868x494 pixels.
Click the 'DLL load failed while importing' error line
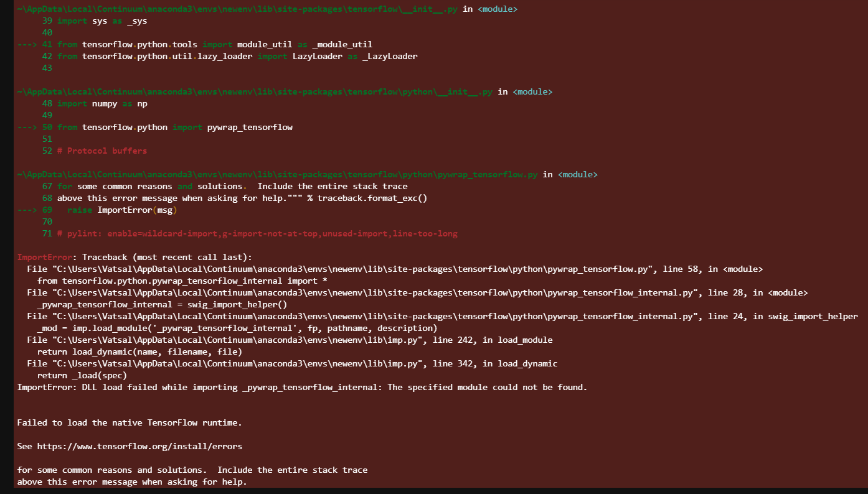[302, 388]
